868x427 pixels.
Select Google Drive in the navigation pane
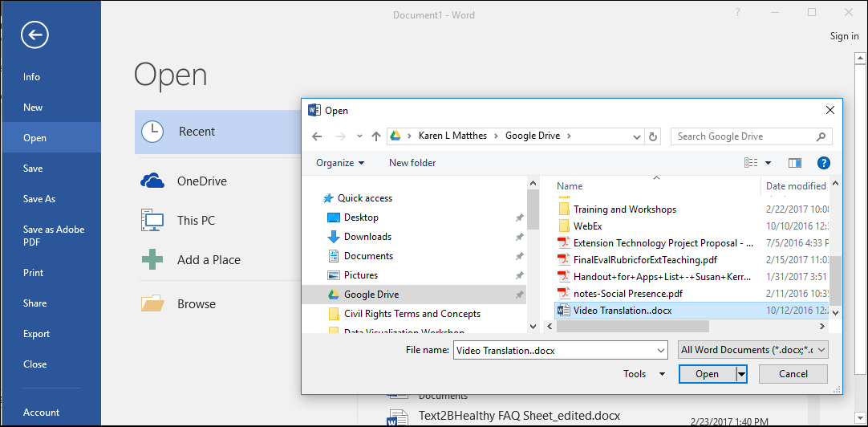(414, 295)
